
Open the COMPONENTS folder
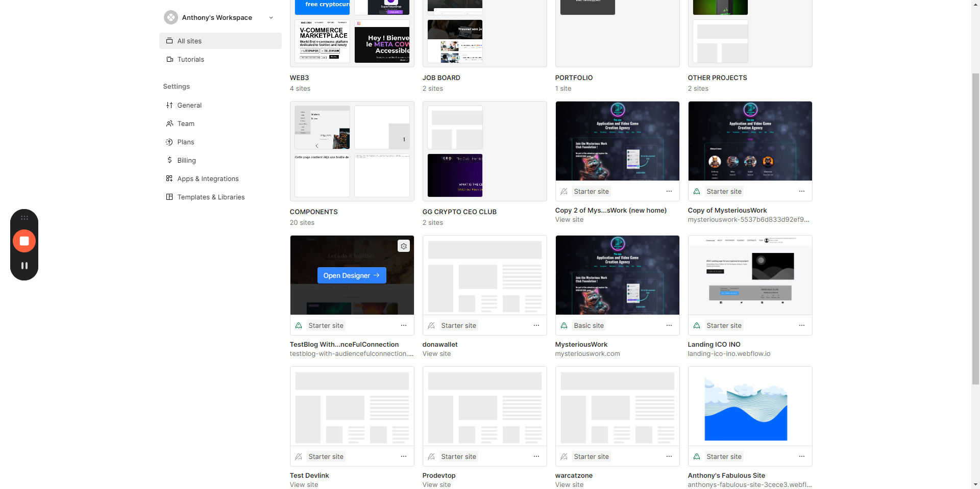pos(352,151)
